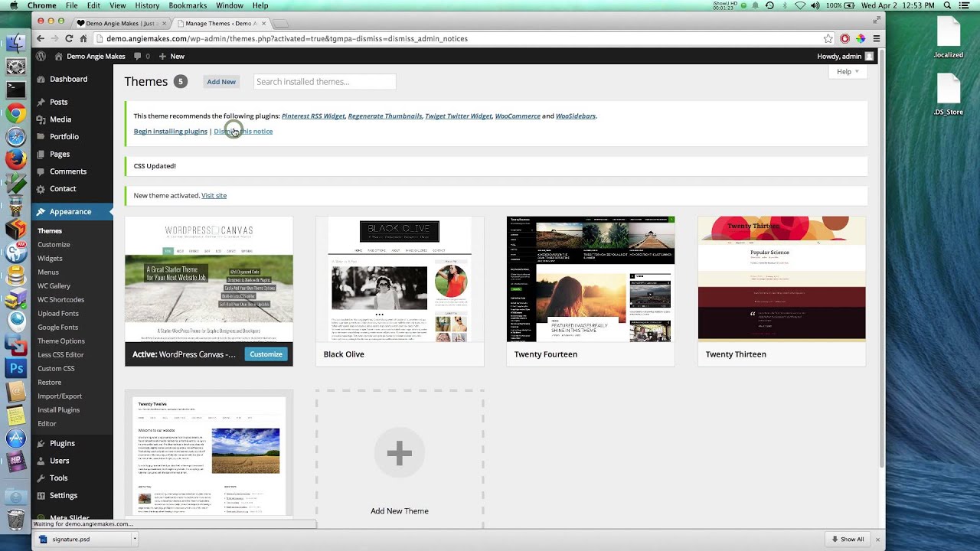
Task: Open the WooCommerce plugin link
Action: pyautogui.click(x=518, y=116)
